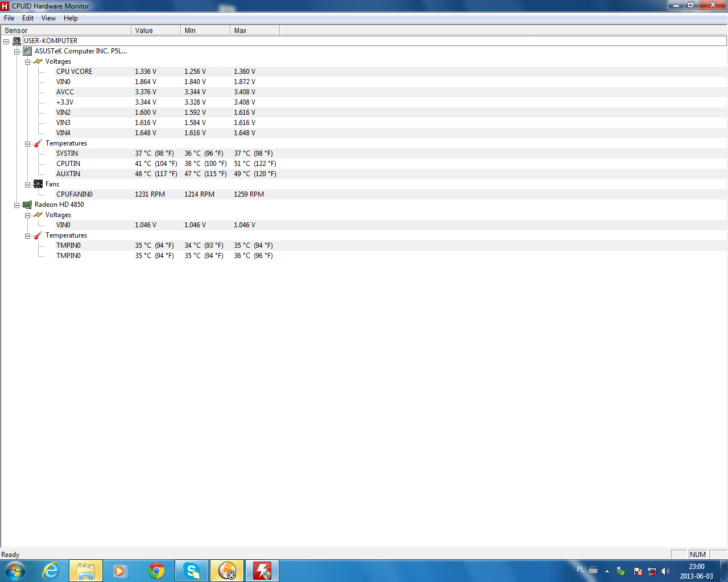The width and height of the screenshot is (728, 582).
Task: Click the thermometer icon under ASUSTeK
Action: pyautogui.click(x=38, y=143)
